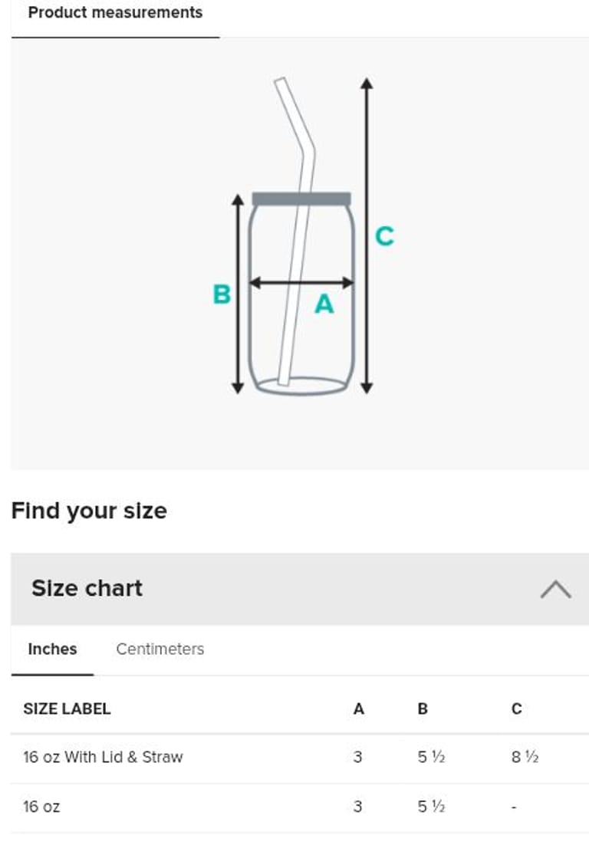Collapse the Size chart chevron arrow

pyautogui.click(x=555, y=589)
